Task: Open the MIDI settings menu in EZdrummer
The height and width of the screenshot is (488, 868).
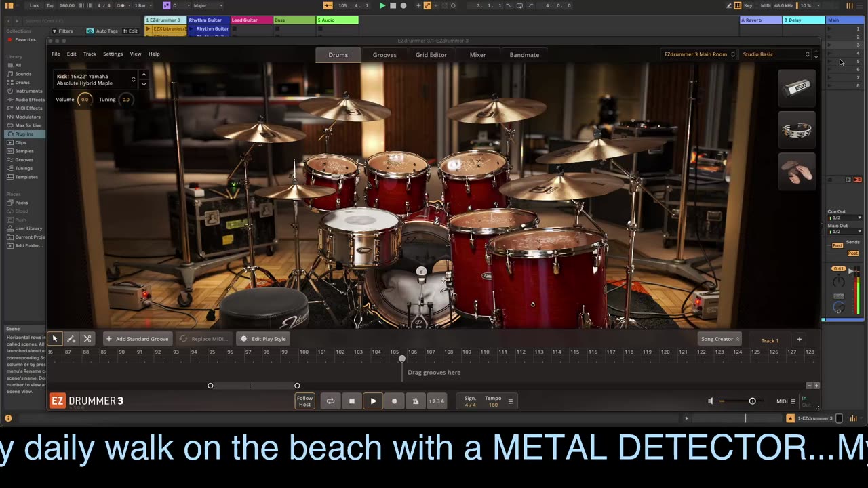Action: click(x=786, y=401)
